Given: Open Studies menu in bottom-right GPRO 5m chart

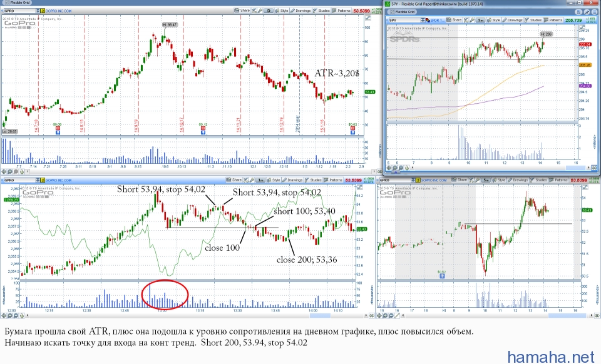Looking at the screenshot, I should click(539, 180).
